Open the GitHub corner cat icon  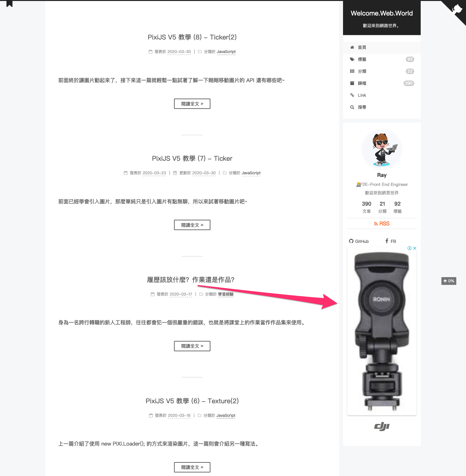click(457, 9)
